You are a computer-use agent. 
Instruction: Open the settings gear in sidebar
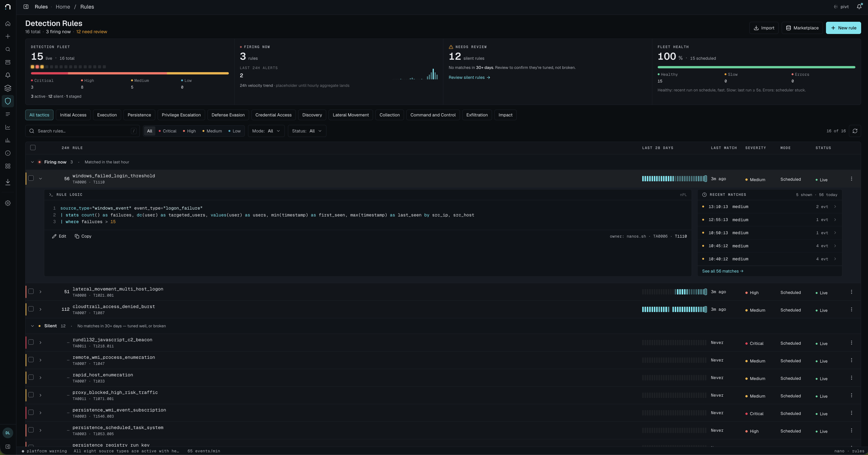(x=8, y=203)
